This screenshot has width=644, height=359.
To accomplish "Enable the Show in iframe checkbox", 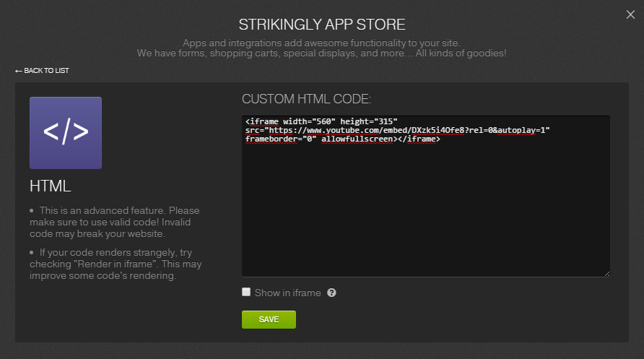I will pyautogui.click(x=246, y=292).
